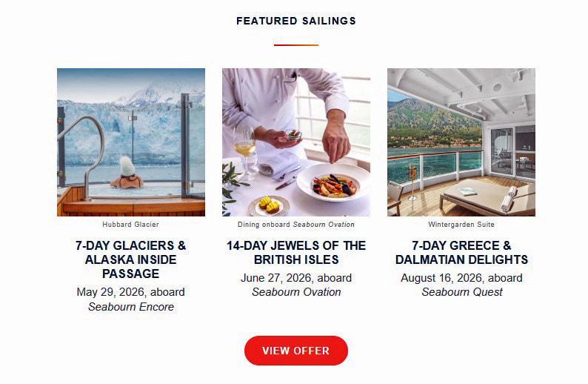Click the Seabourn Encore ship name

click(x=131, y=307)
